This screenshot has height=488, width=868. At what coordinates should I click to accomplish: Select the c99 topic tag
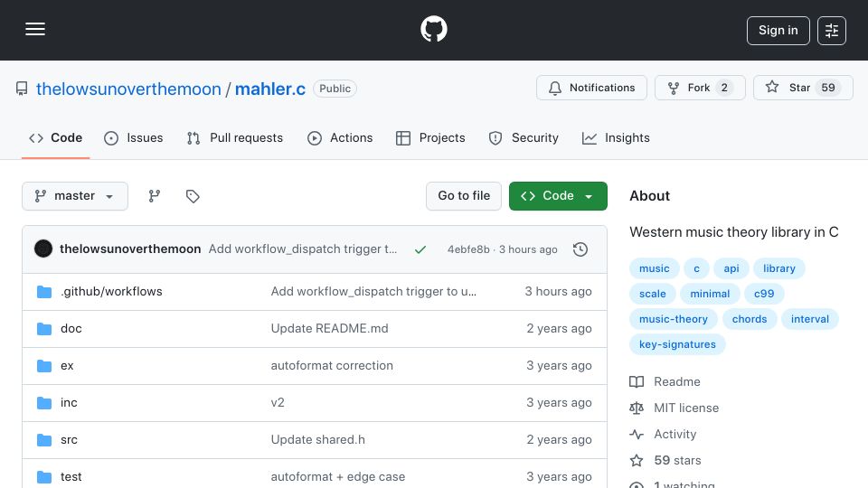click(x=764, y=294)
